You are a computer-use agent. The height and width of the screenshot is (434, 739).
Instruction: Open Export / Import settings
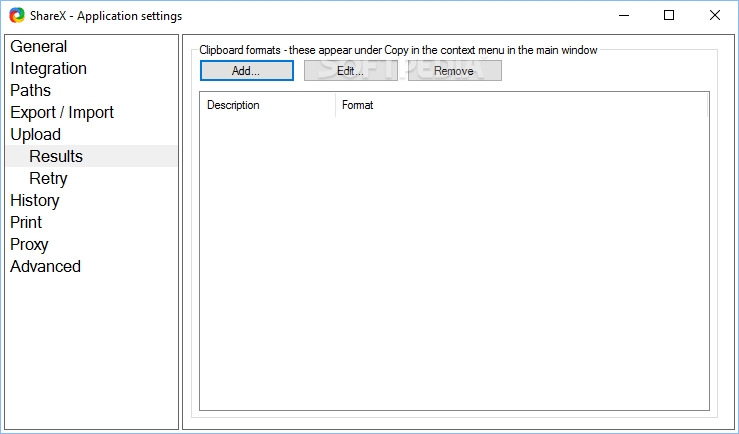coord(62,112)
